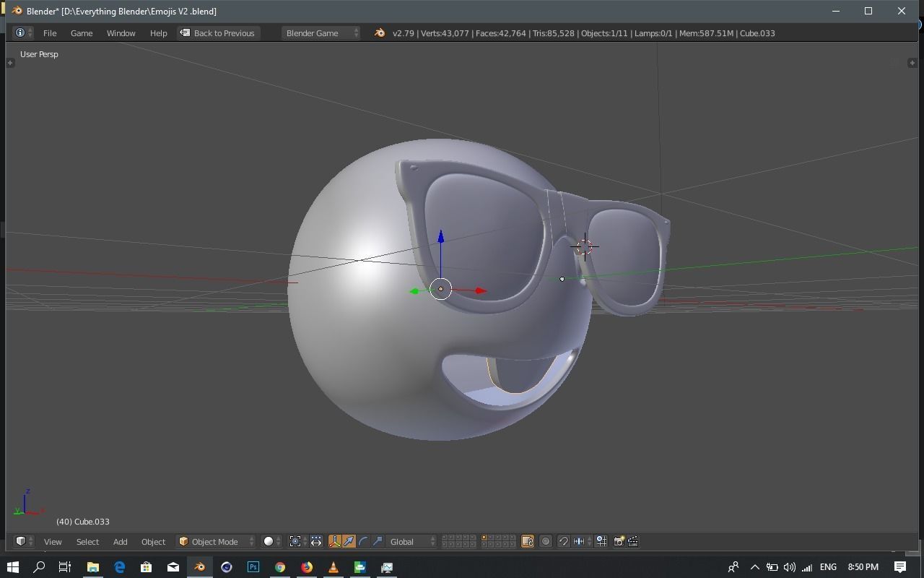Open the Global transform orientation dropdown

tap(411, 541)
